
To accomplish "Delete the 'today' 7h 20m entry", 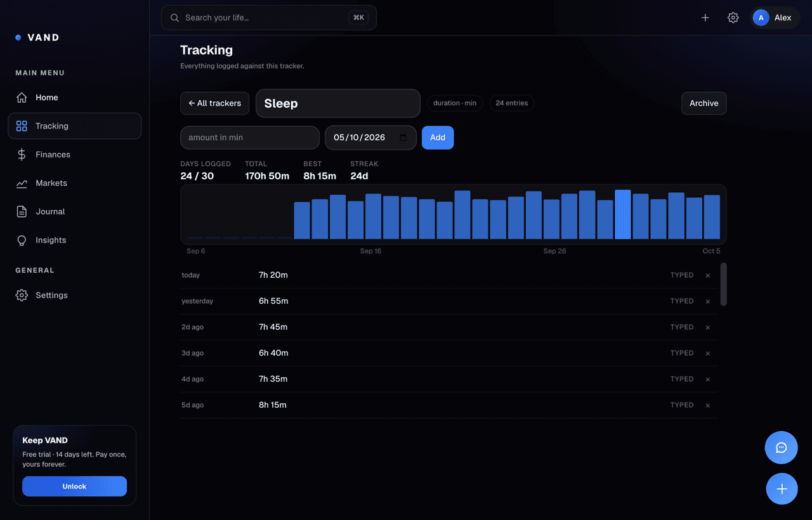I will point(708,275).
